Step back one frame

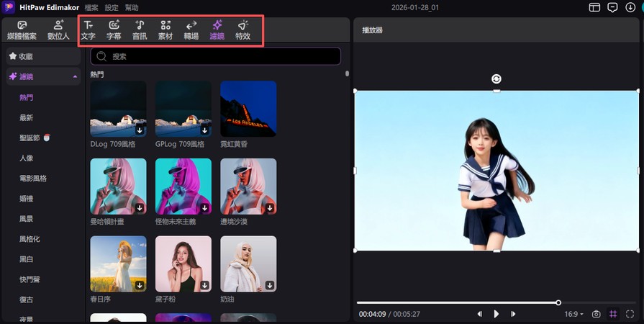(x=479, y=314)
